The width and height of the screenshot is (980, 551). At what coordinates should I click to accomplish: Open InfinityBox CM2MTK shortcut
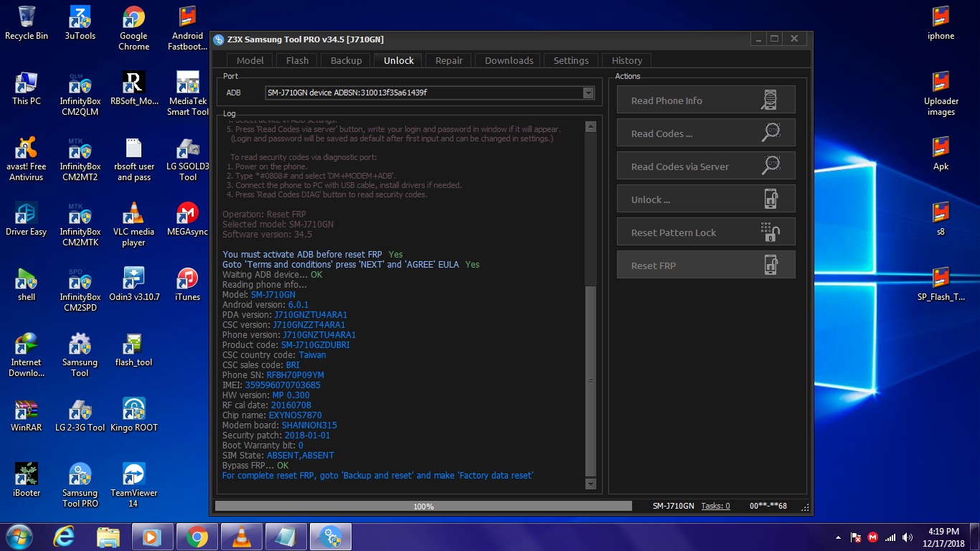pyautogui.click(x=80, y=224)
